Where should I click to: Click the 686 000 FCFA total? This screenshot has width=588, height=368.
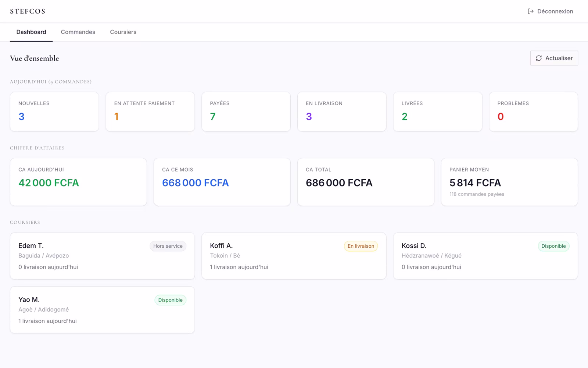click(339, 183)
